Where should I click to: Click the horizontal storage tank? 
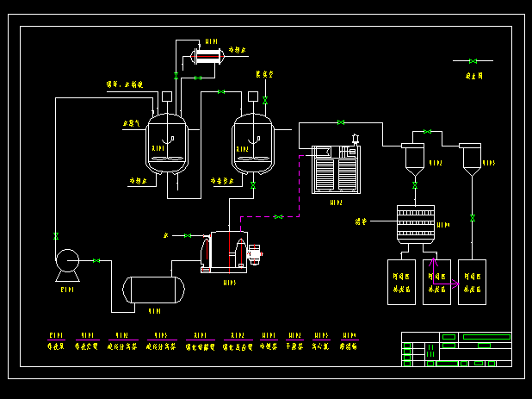pyautogui.click(x=154, y=289)
